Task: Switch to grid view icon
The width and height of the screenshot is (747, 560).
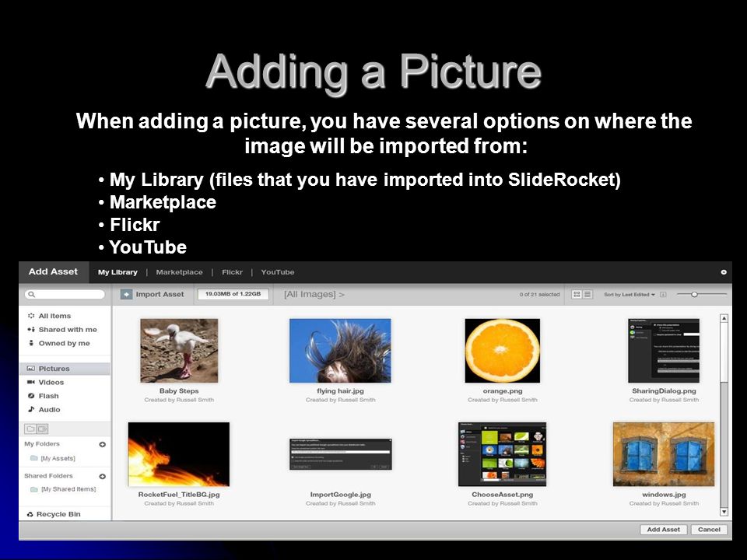Action: tap(577, 294)
